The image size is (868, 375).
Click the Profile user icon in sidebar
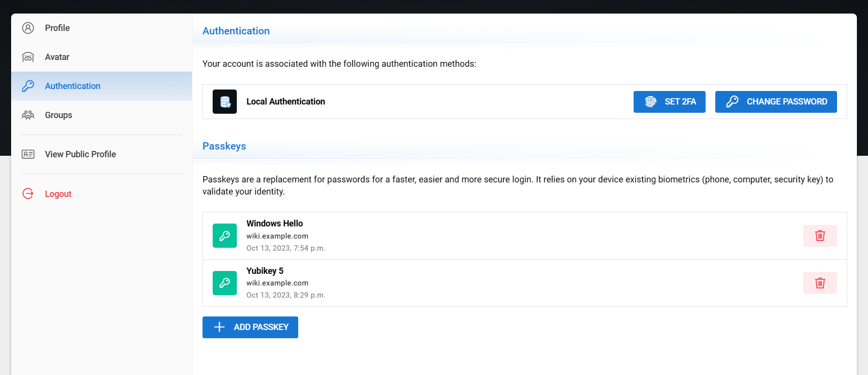pyautogui.click(x=28, y=28)
